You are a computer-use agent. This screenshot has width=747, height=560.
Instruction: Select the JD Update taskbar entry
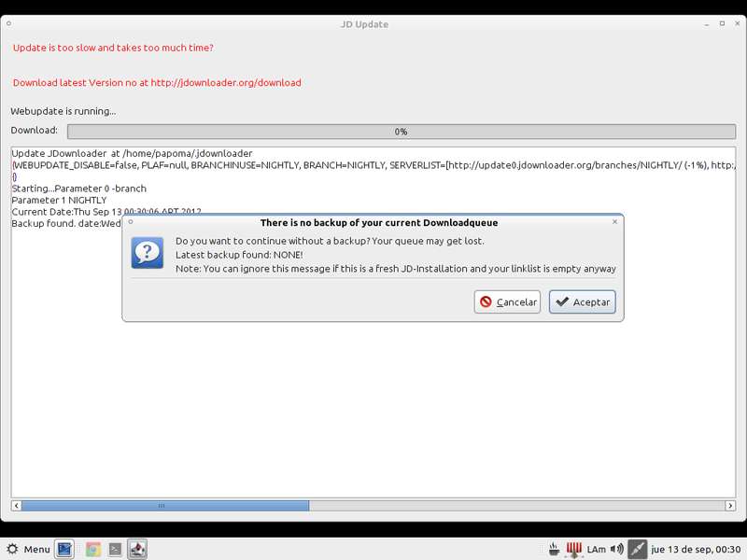click(137, 549)
